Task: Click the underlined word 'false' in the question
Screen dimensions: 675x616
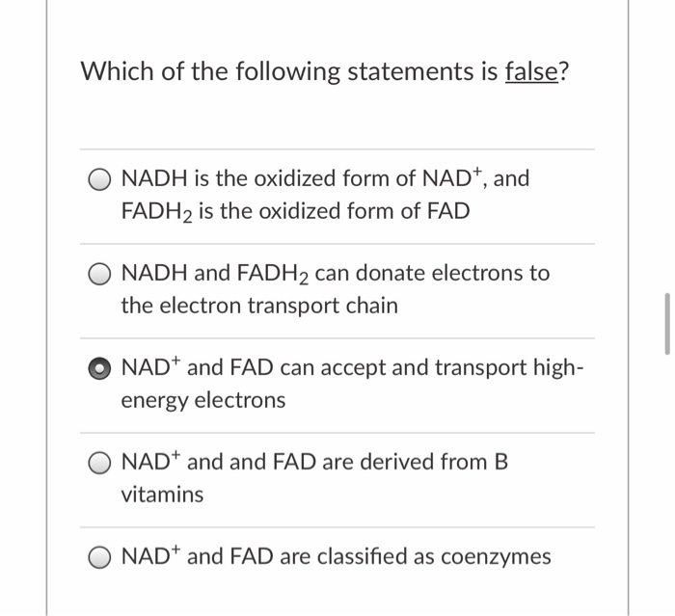Action: 531,71
